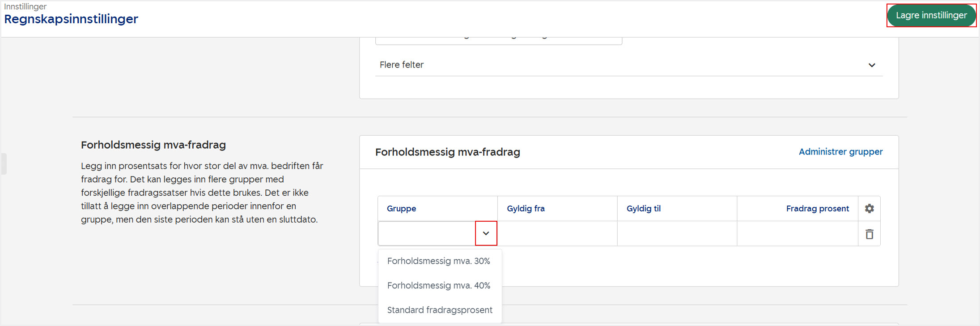Click the Lagre innstillinger button
The height and width of the screenshot is (326, 980).
[931, 16]
